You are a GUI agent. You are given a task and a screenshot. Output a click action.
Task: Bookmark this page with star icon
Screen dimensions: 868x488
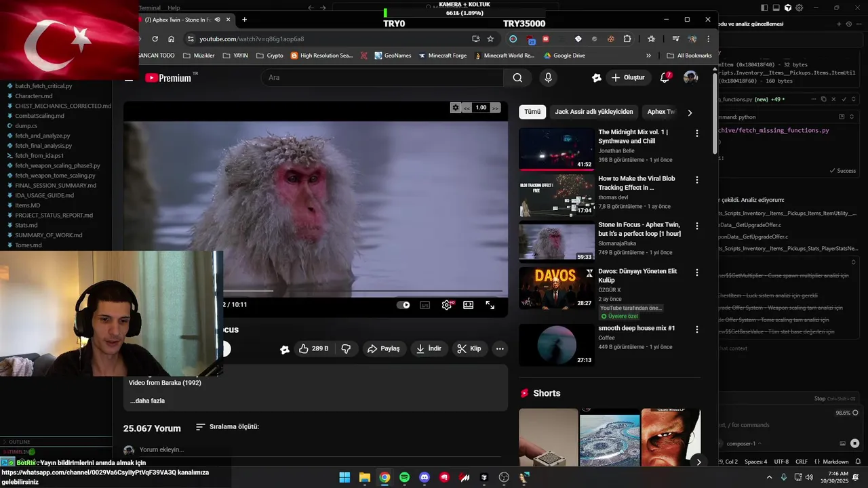click(x=490, y=39)
